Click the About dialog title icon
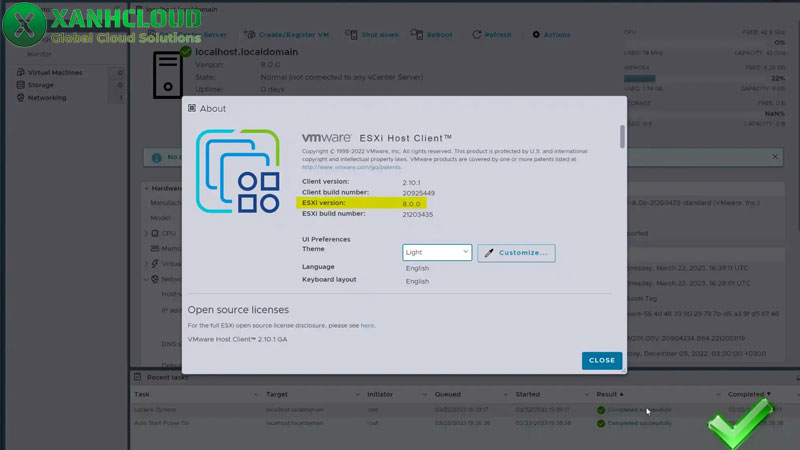 point(192,108)
